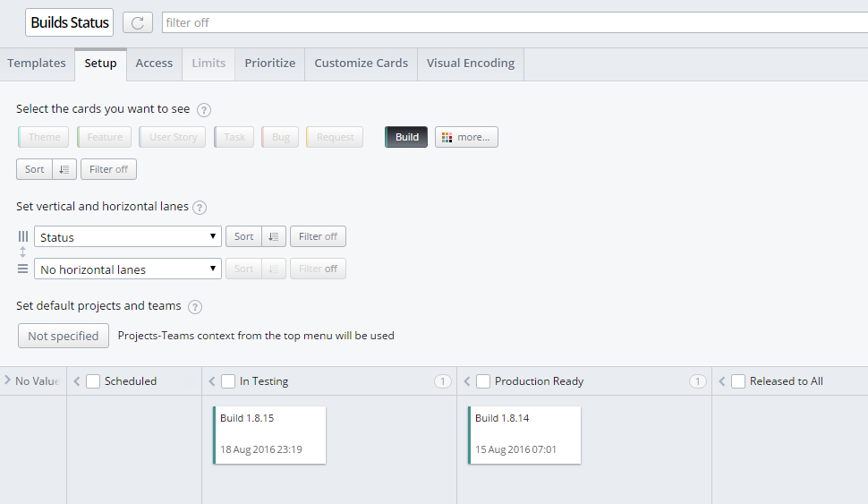The width and height of the screenshot is (868, 504).
Task: Click sort direction icon under card types
Action: pos(64,169)
